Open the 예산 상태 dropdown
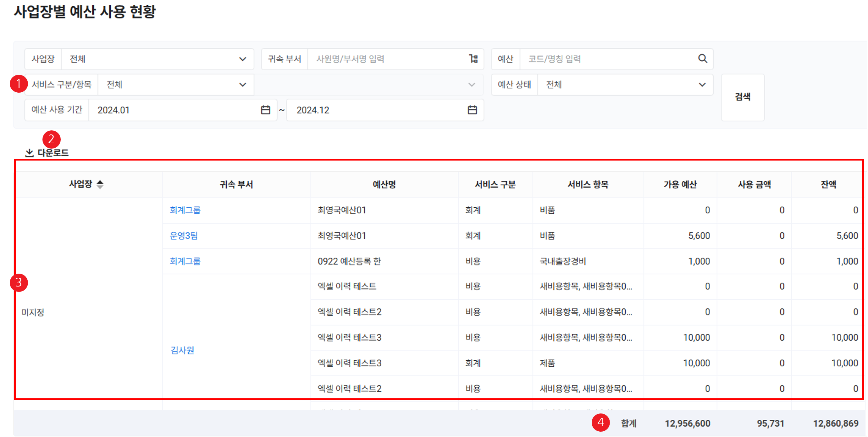868x437 pixels. [x=702, y=85]
